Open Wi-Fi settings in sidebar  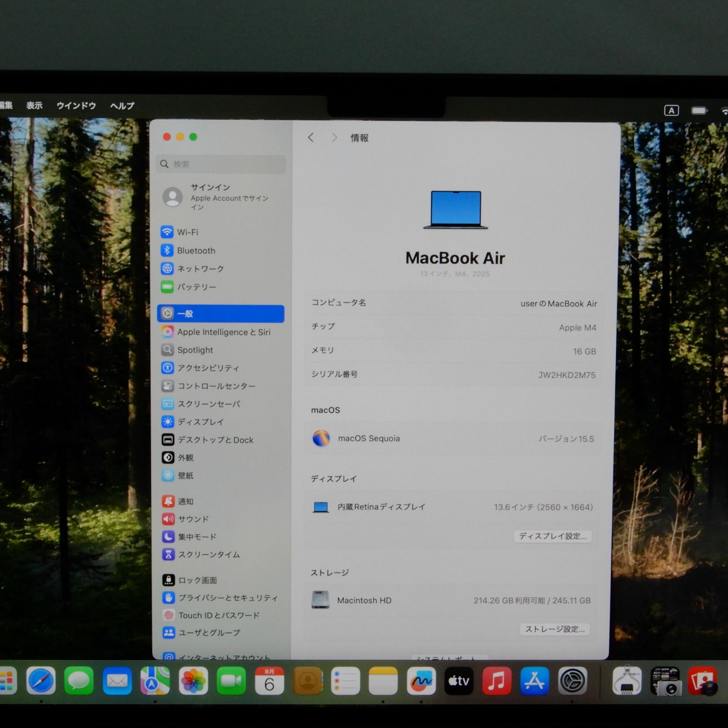pos(221,232)
